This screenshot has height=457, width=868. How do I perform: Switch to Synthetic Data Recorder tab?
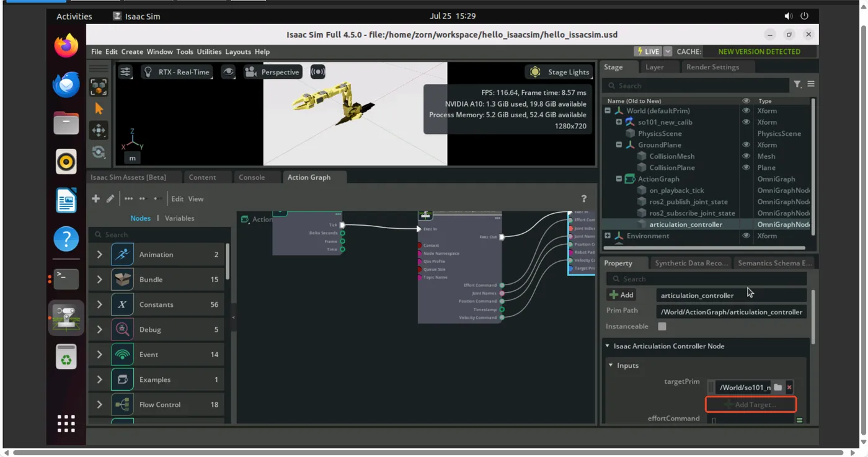click(691, 263)
